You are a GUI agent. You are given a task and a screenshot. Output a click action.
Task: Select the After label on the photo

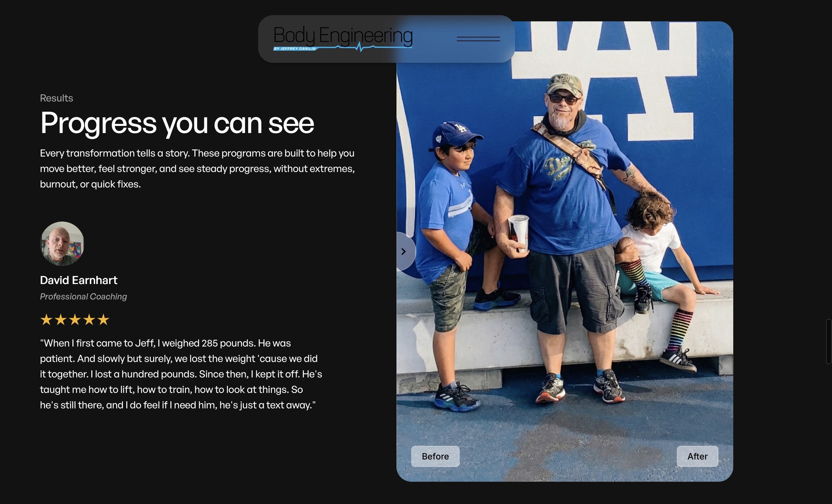pos(697,456)
